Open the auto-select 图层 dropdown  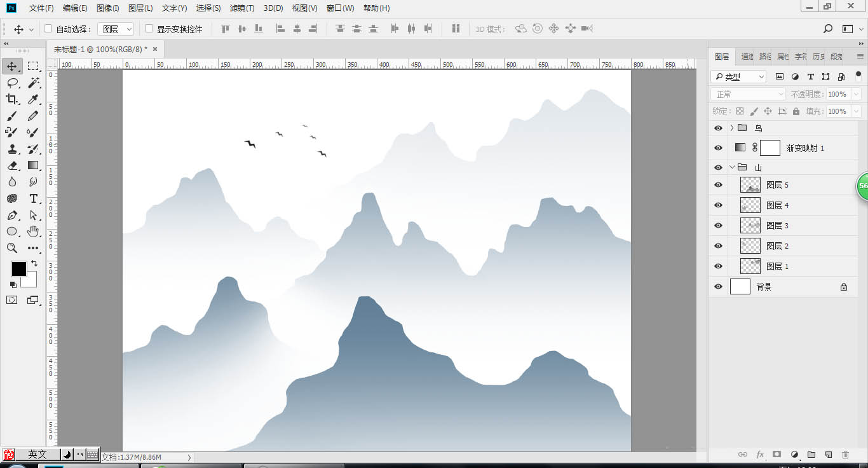click(116, 29)
